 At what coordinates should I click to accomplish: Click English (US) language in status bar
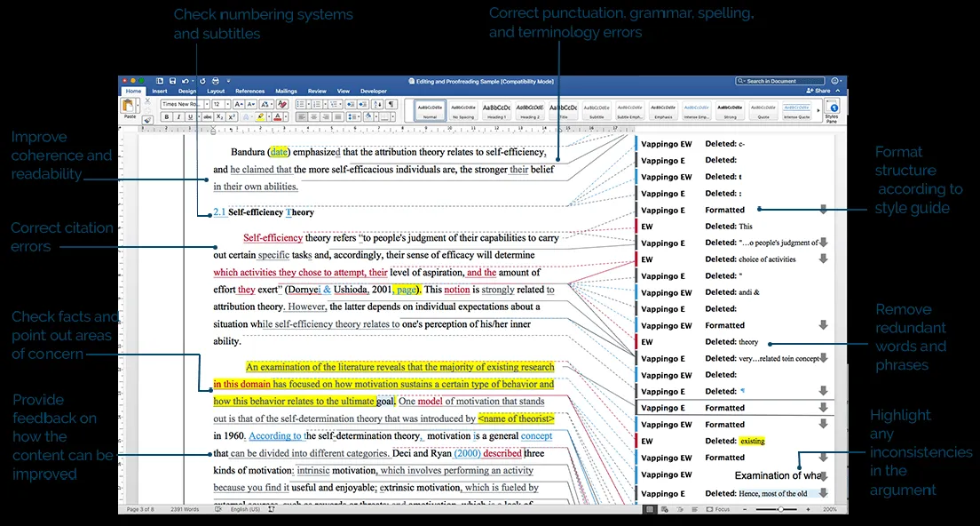coord(245,509)
